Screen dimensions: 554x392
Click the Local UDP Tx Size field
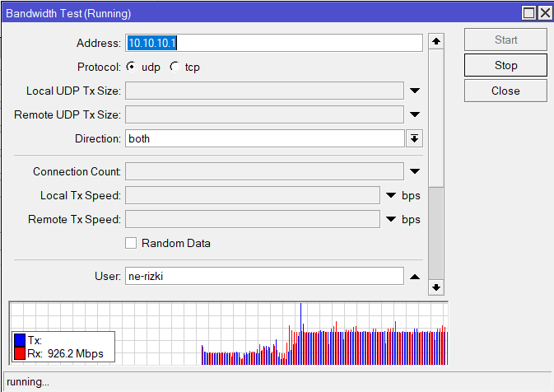(264, 91)
